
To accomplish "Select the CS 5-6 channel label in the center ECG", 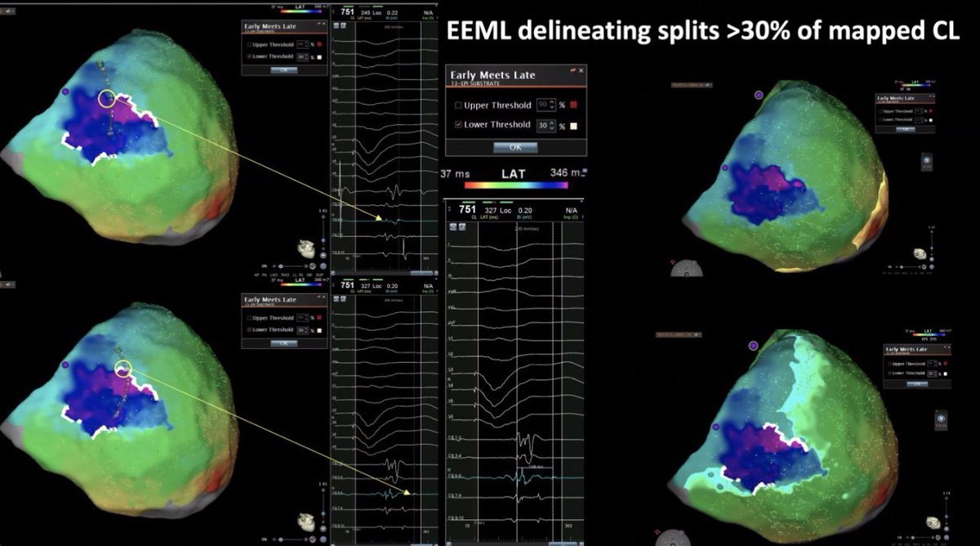I will point(454,476).
